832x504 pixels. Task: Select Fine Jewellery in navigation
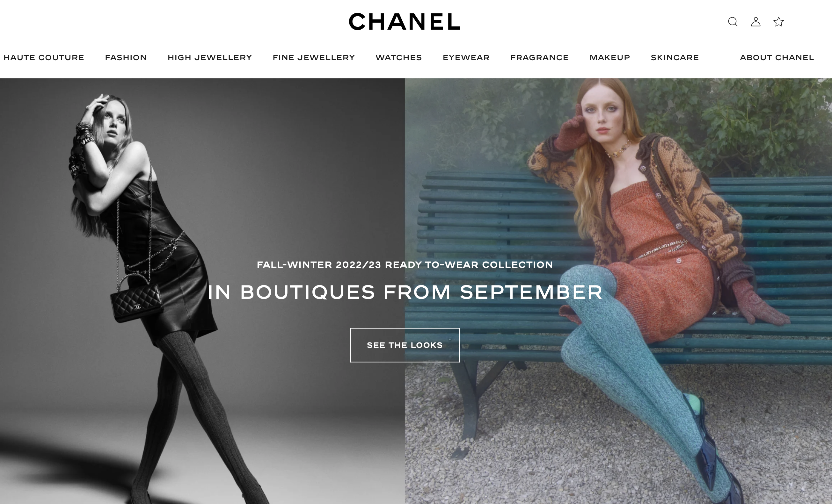click(x=314, y=58)
